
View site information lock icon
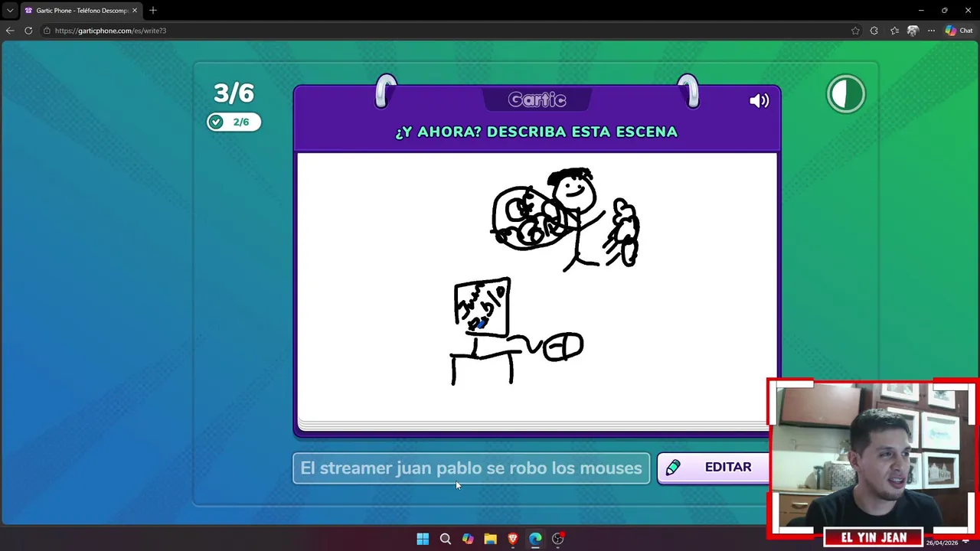pos(47,31)
